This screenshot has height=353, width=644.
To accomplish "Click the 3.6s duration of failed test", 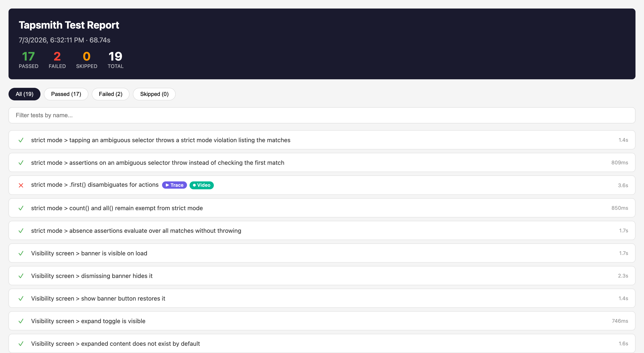I will click(623, 185).
